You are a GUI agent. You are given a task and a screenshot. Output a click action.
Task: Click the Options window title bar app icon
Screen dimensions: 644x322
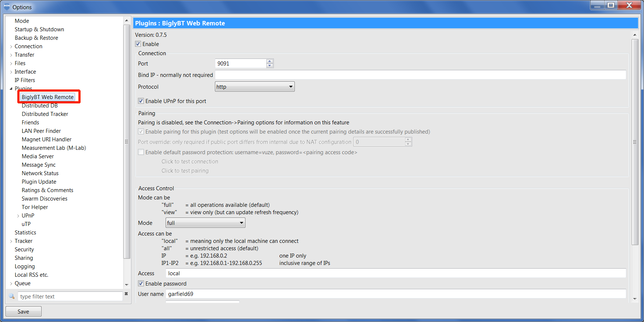point(7,7)
